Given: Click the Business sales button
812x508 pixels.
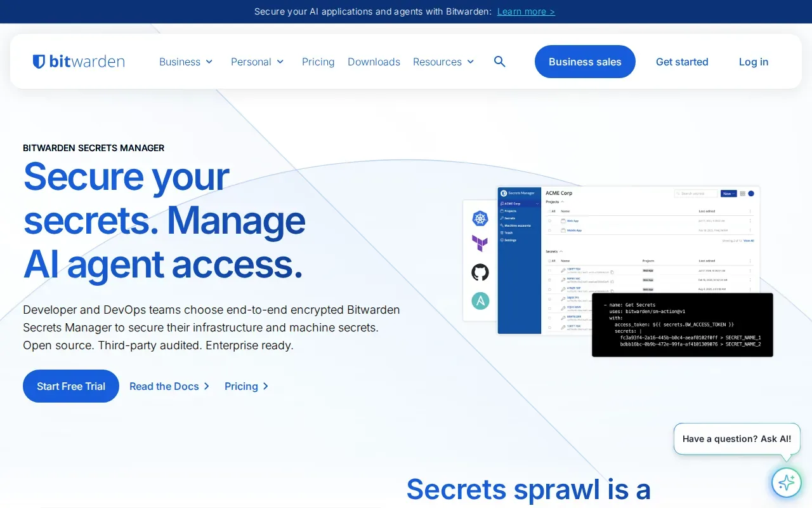Looking at the screenshot, I should pyautogui.click(x=585, y=62).
